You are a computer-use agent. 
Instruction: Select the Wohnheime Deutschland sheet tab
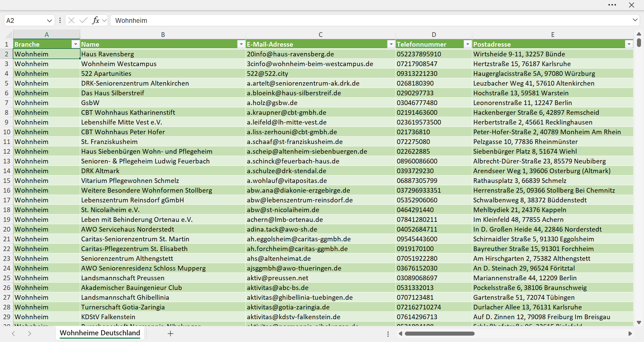tap(100, 333)
